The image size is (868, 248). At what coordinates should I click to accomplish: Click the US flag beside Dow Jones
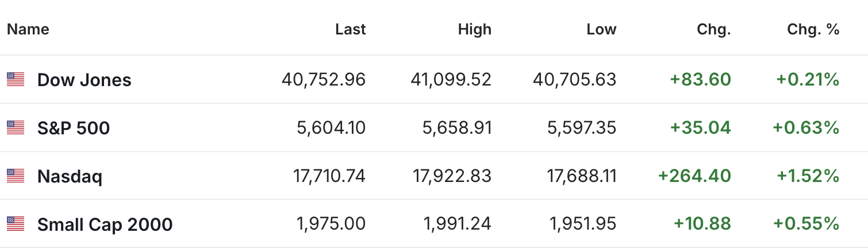point(16,80)
